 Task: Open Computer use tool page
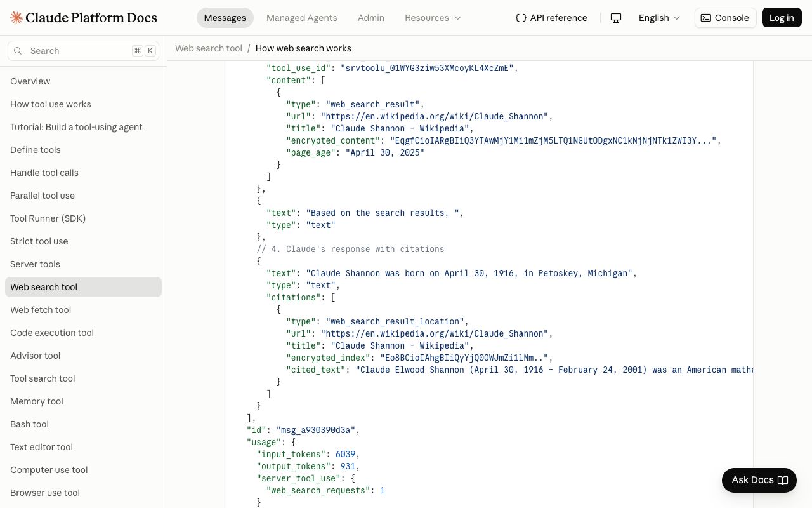83,470
